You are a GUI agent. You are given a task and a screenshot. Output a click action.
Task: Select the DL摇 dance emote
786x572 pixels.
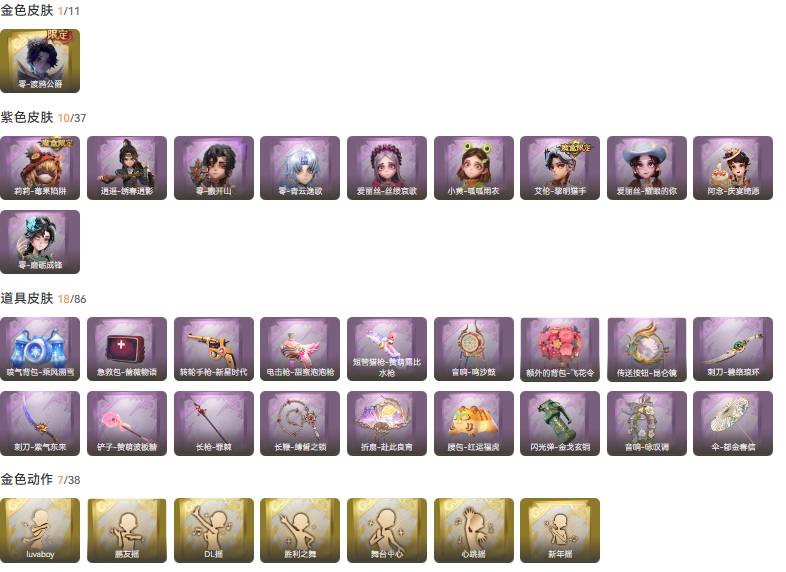[x=214, y=530]
